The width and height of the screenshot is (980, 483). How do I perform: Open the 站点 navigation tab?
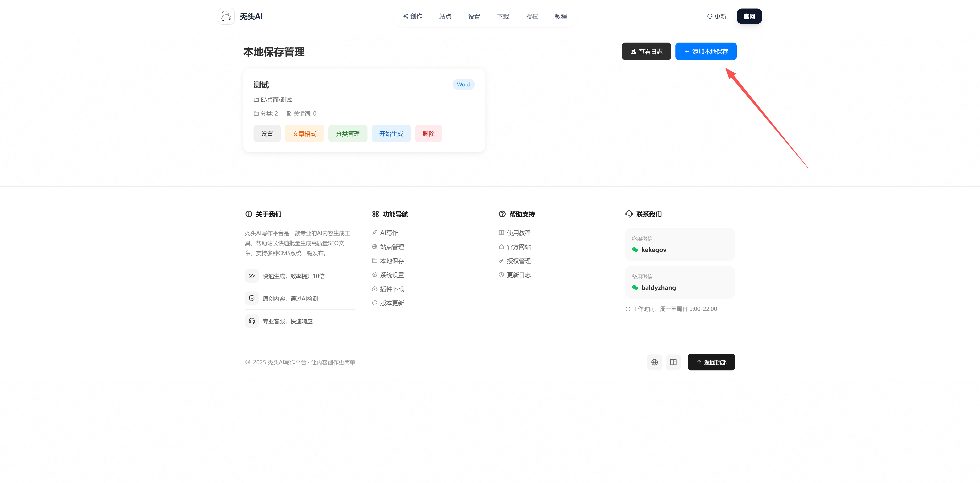(x=445, y=16)
